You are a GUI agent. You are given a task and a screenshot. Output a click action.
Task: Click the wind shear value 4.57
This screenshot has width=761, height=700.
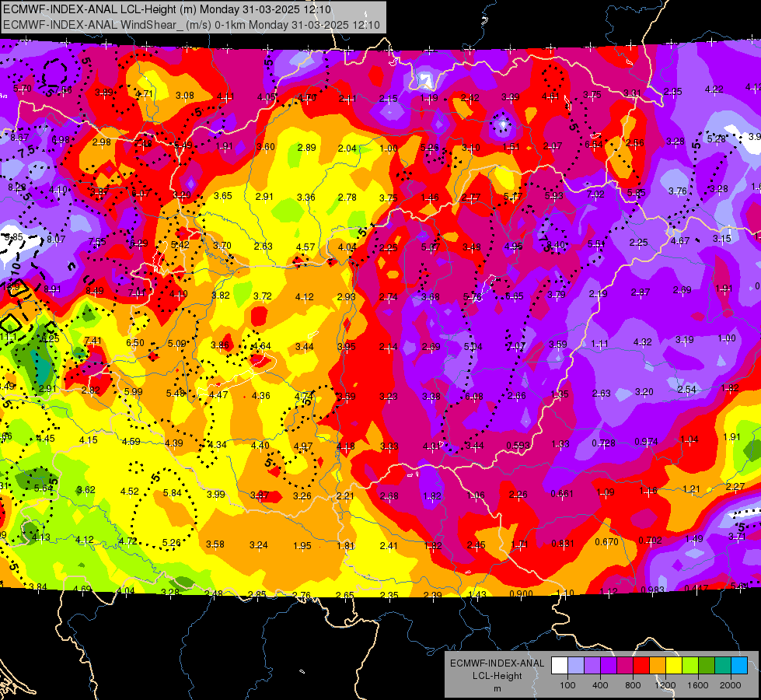pos(305,247)
